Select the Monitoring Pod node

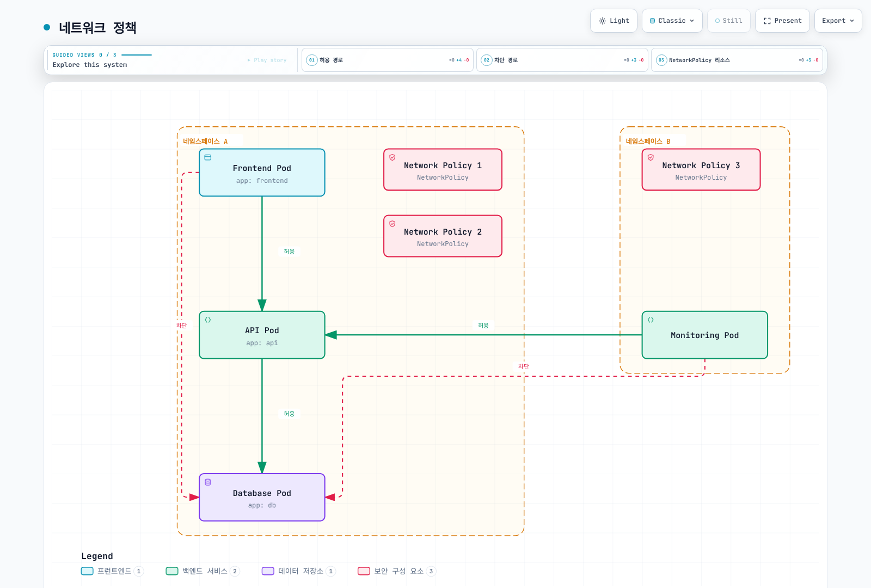pos(705,335)
